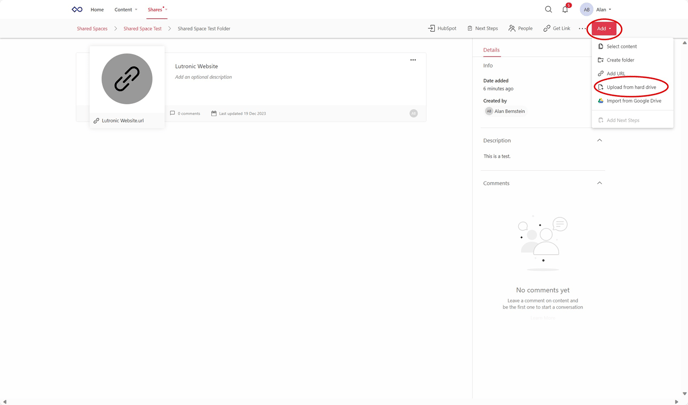Image resolution: width=688 pixels, height=405 pixels.
Task: Click Get Link chain icon
Action: (556, 28)
